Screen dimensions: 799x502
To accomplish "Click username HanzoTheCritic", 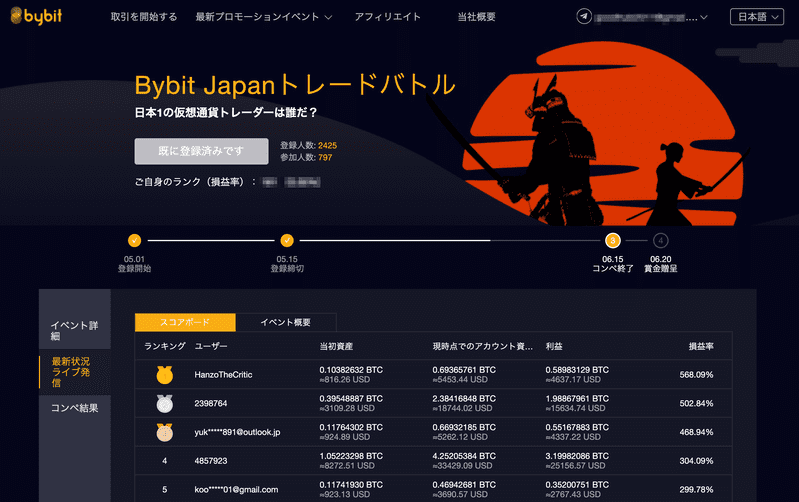I will 223,375.
